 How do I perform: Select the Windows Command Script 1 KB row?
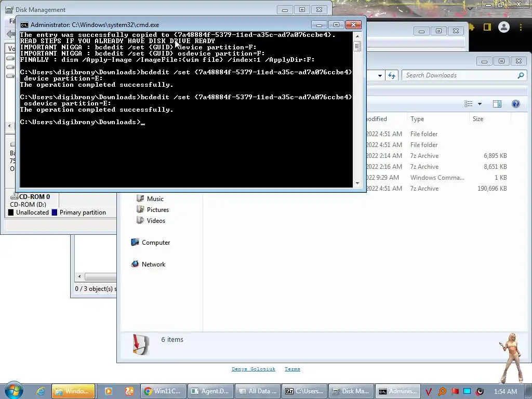point(436,178)
